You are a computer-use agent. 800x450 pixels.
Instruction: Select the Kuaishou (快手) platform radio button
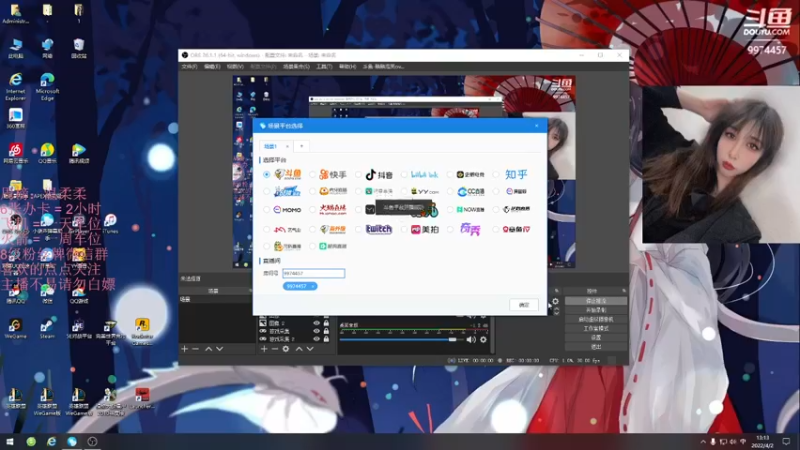tap(312, 174)
